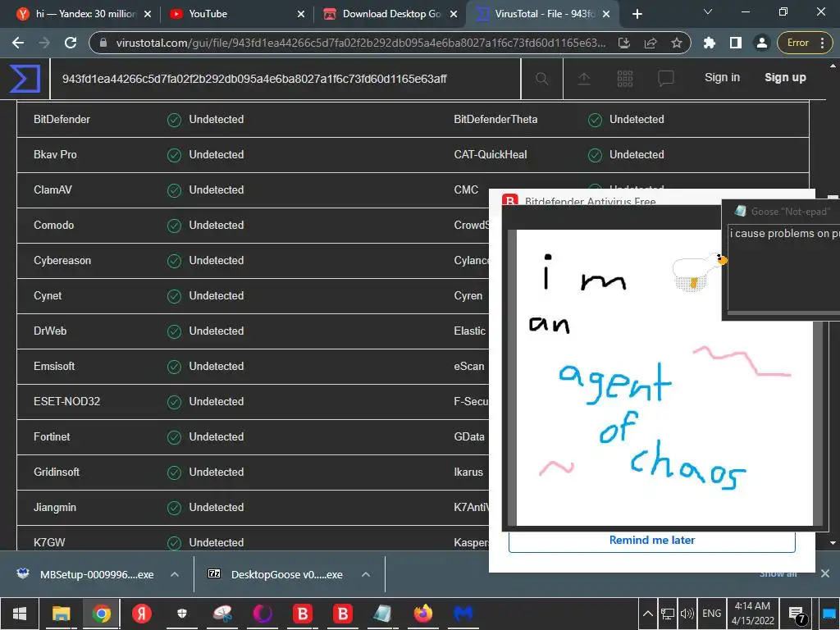Open Firefox from the taskbar
This screenshot has height=630, width=840.
point(422,614)
